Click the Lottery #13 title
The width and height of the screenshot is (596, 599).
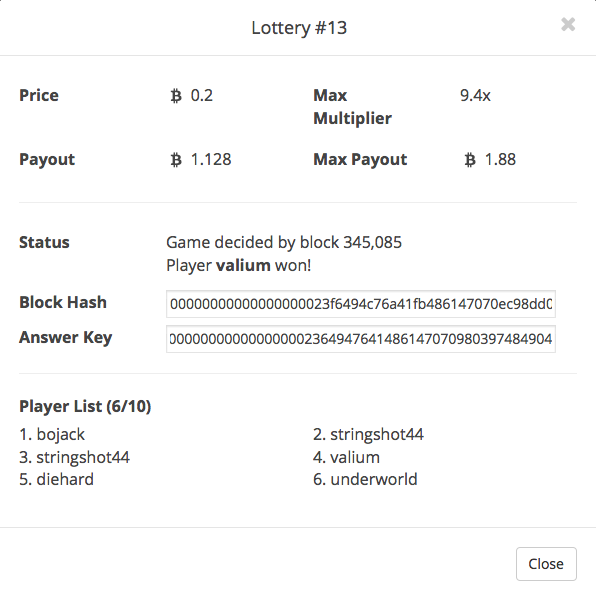[x=299, y=28]
